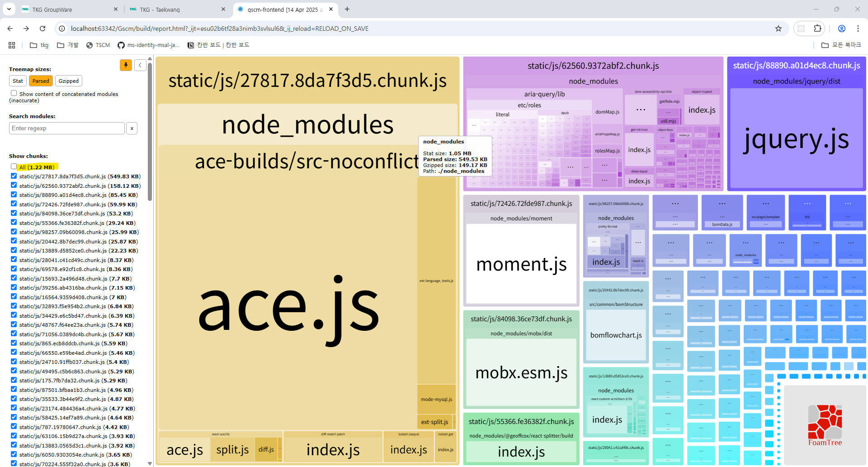Click the search modules regexp field
Image resolution: width=868 pixels, height=467 pixels.
coord(67,129)
